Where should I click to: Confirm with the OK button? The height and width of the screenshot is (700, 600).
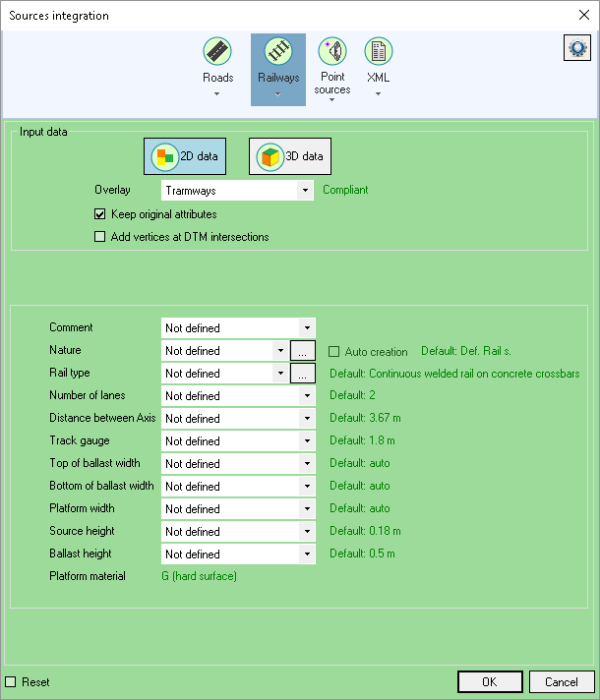click(x=490, y=682)
